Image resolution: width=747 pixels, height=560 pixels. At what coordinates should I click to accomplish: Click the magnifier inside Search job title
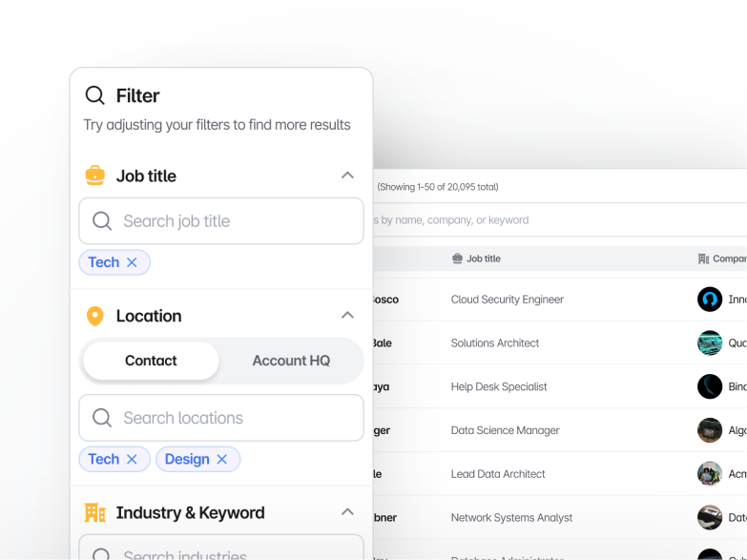[102, 221]
